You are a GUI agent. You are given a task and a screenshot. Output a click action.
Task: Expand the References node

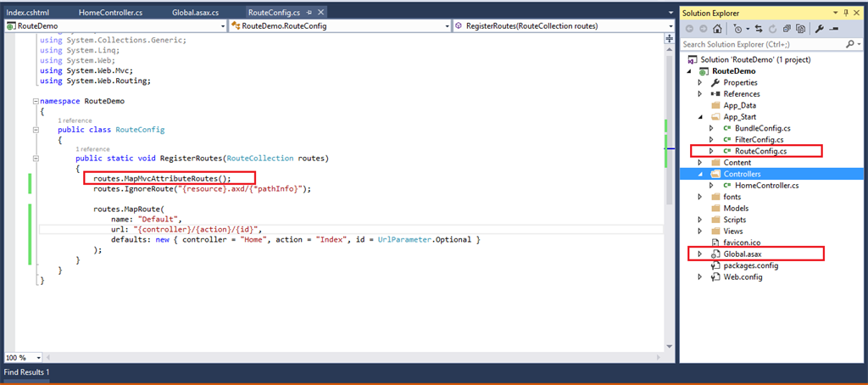click(699, 94)
